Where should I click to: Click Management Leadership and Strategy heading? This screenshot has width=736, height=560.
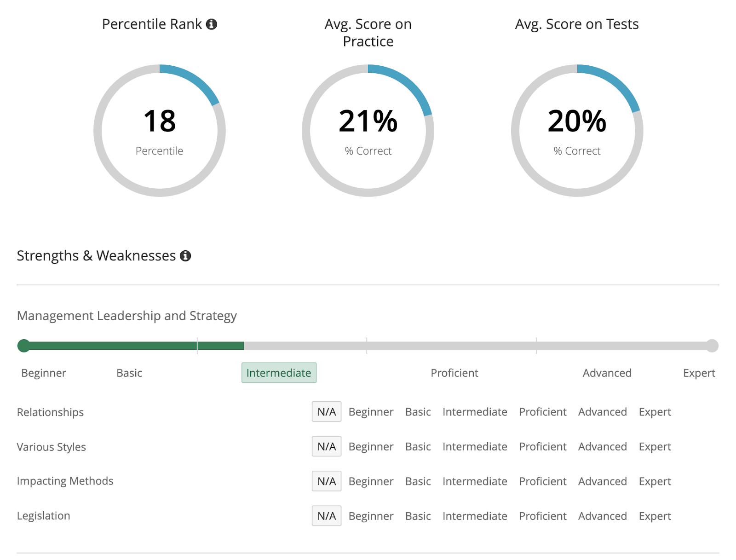(x=126, y=316)
